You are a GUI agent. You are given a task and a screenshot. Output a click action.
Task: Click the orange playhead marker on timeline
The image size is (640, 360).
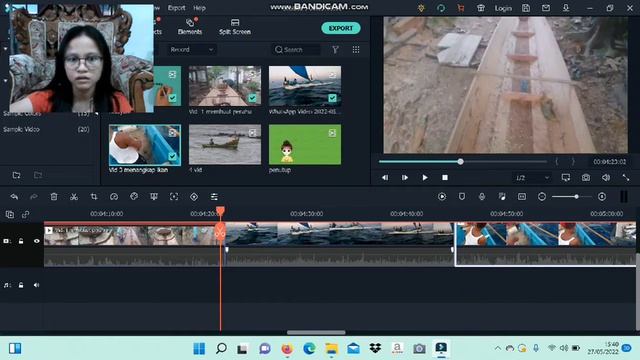(x=220, y=211)
